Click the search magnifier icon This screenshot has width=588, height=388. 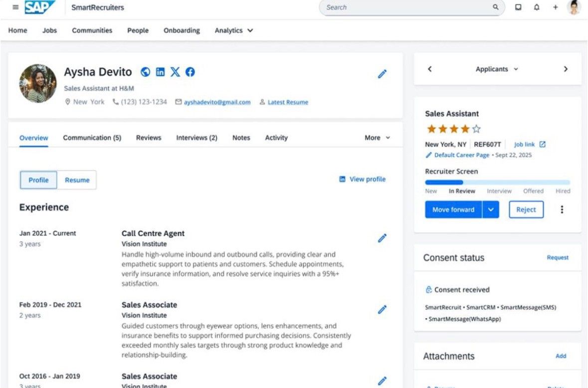click(x=495, y=7)
